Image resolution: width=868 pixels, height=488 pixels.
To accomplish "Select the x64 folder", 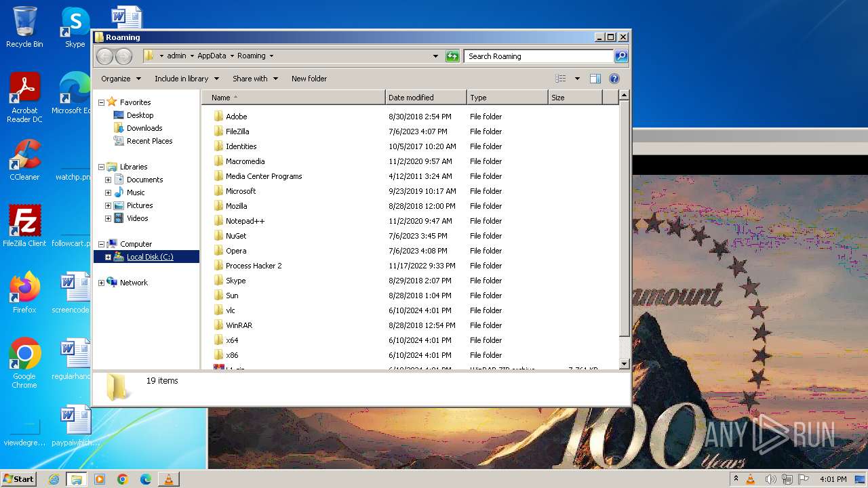I will point(232,340).
